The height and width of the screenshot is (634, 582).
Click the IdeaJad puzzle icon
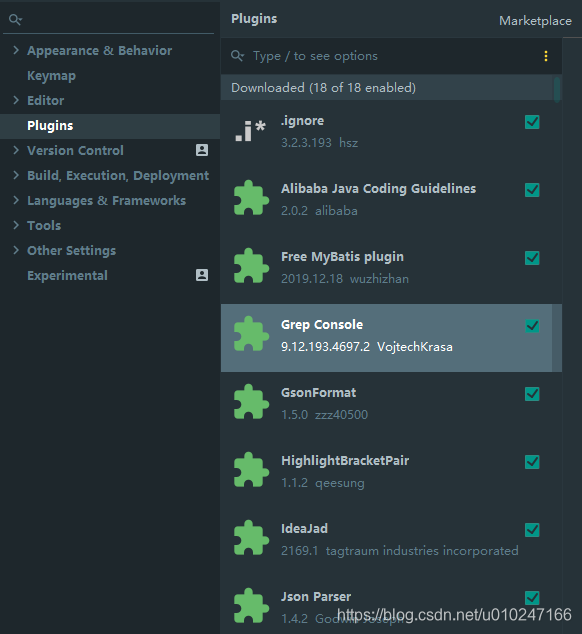tap(251, 537)
